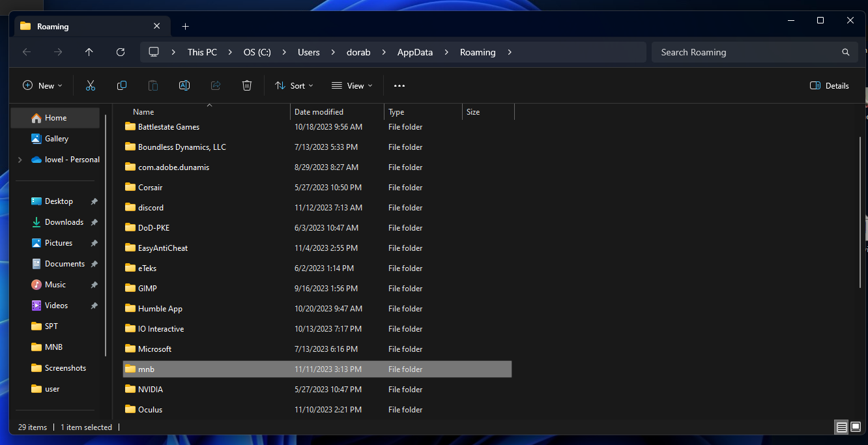Open the View dropdown menu
868x445 pixels.
[352, 85]
